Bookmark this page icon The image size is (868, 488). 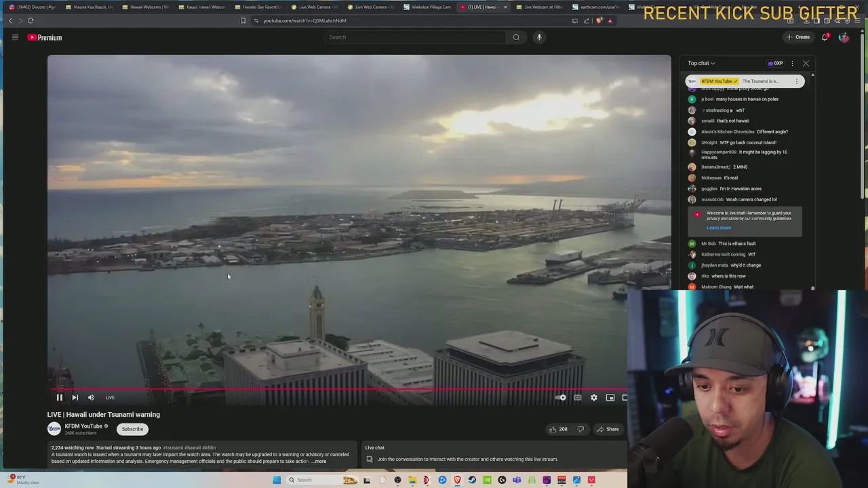tap(243, 20)
